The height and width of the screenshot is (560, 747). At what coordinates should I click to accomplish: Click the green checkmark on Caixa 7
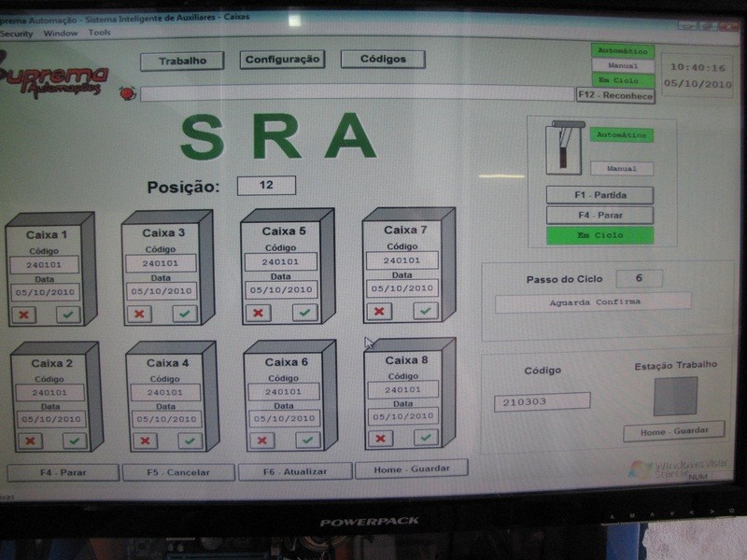click(x=425, y=311)
